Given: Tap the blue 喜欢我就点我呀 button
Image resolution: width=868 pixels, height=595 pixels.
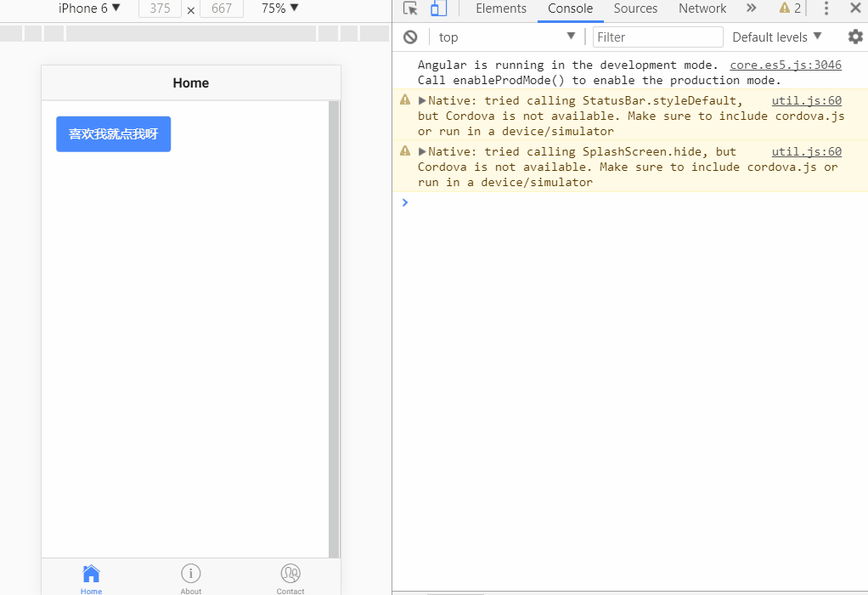Looking at the screenshot, I should click(x=114, y=134).
